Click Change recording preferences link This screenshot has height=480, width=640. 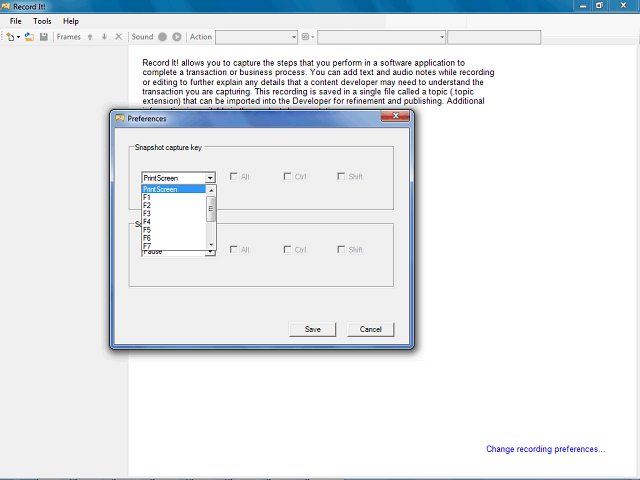(546, 449)
